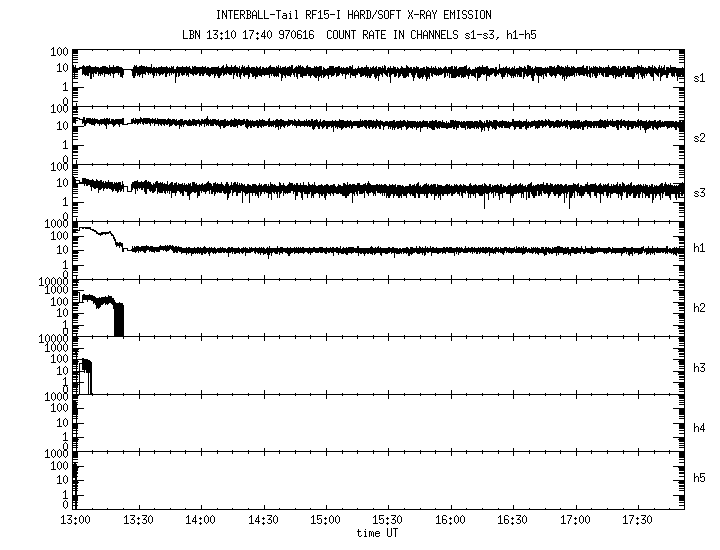Click the 13:30 time axis label
720x550 pixels.
point(138,520)
